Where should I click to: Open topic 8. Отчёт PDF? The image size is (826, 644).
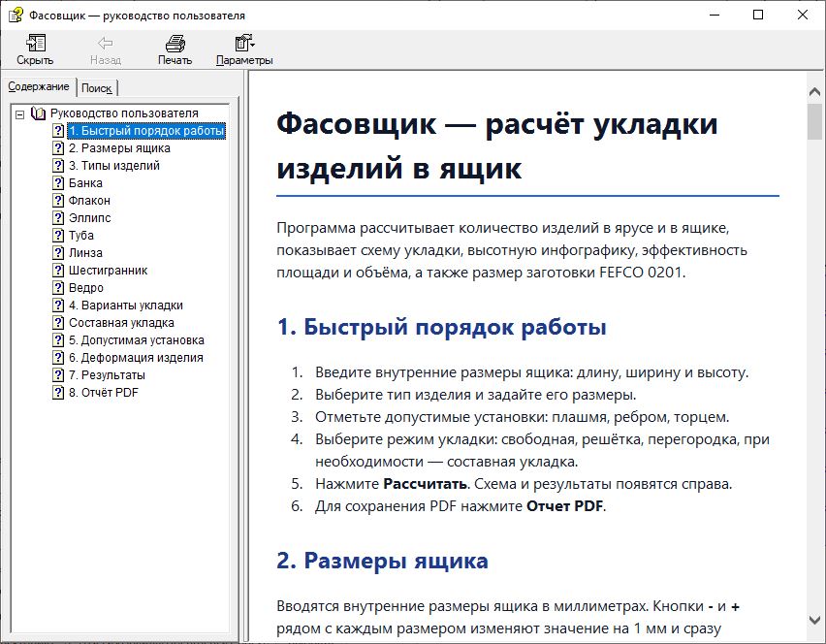[104, 392]
